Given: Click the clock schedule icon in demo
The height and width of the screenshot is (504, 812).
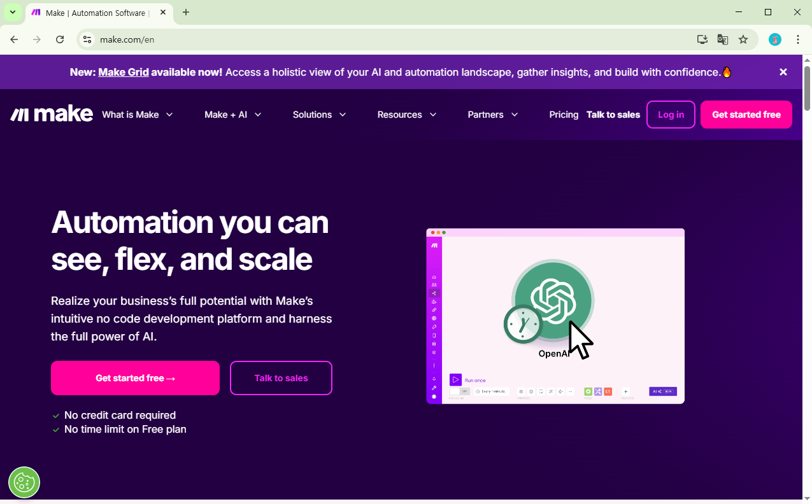Looking at the screenshot, I should [x=523, y=325].
